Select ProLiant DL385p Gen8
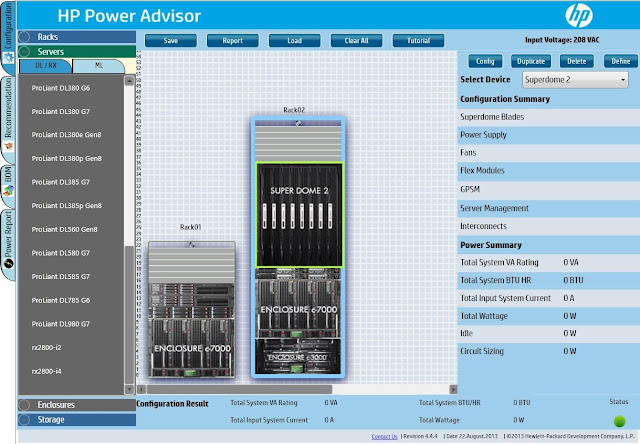This screenshot has height=444, width=640. coord(67,206)
